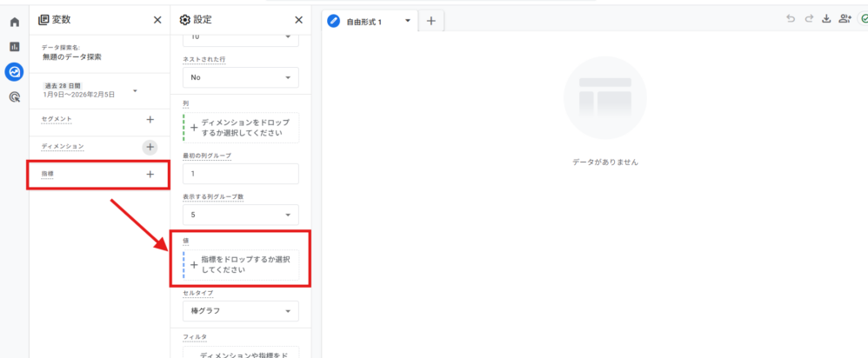Add a metric with 指標 plus icon
868x358 pixels.
pos(150,175)
